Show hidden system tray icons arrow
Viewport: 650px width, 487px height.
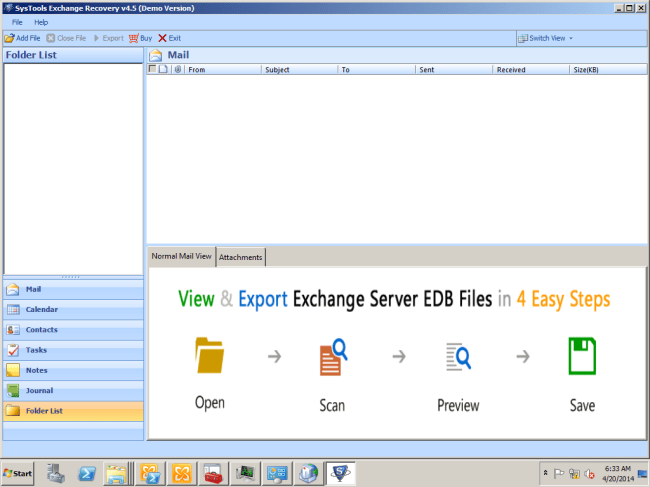point(546,473)
